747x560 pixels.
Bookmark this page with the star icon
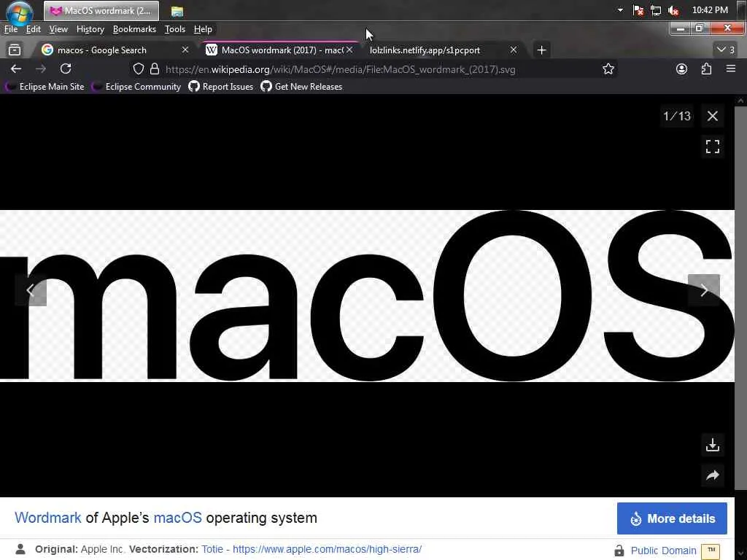tap(608, 69)
